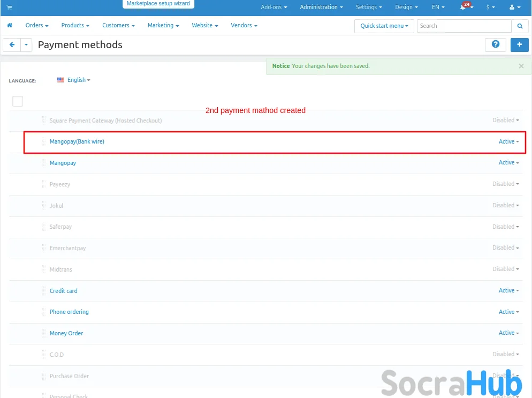Open the user account icon menu
This screenshot has width=532, height=398.
(x=514, y=7)
